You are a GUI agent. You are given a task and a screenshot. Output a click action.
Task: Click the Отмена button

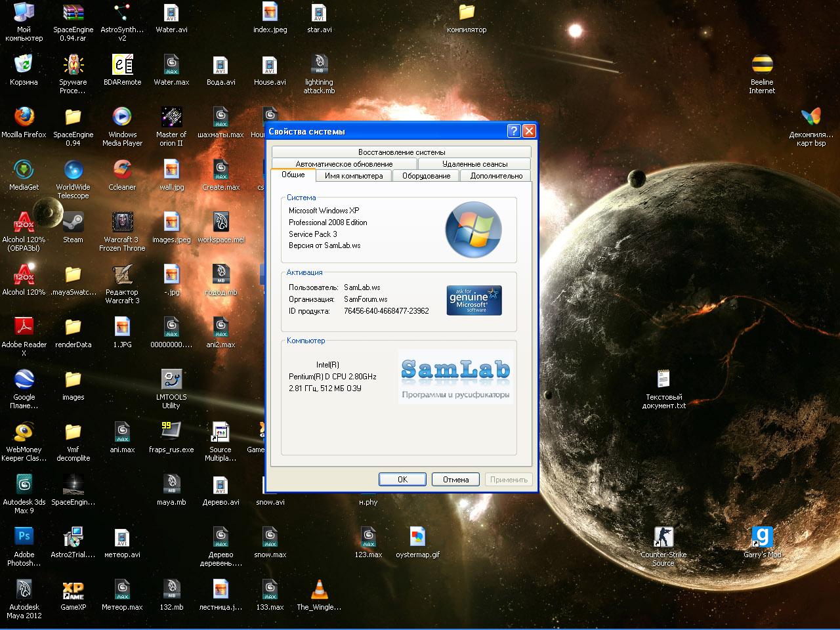click(x=455, y=480)
